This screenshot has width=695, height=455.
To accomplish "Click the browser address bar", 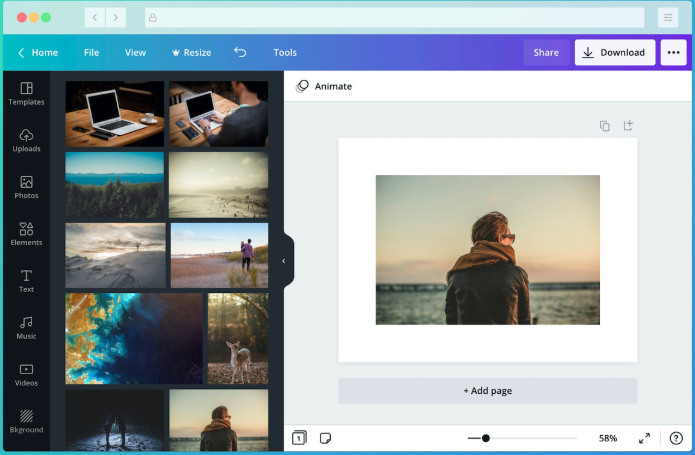I will click(394, 18).
